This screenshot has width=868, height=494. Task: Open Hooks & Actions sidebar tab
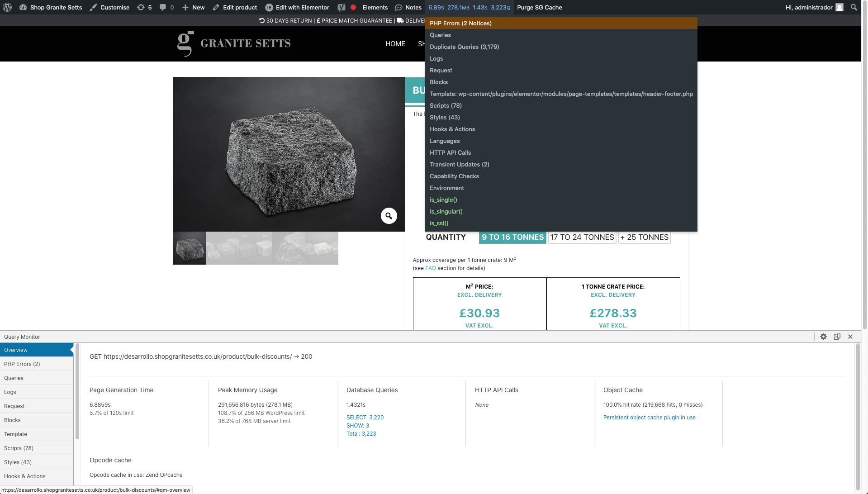click(x=37, y=476)
